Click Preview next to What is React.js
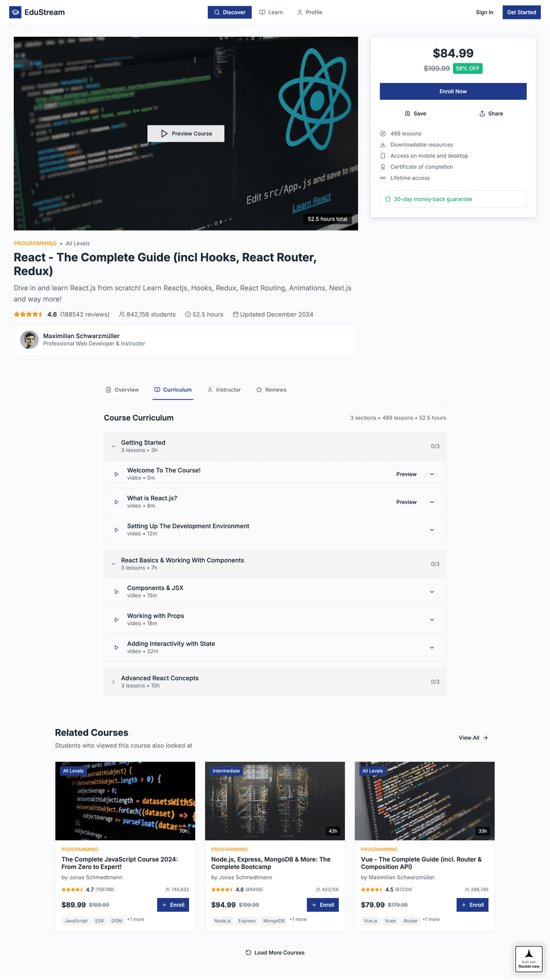550x980 pixels. point(406,502)
